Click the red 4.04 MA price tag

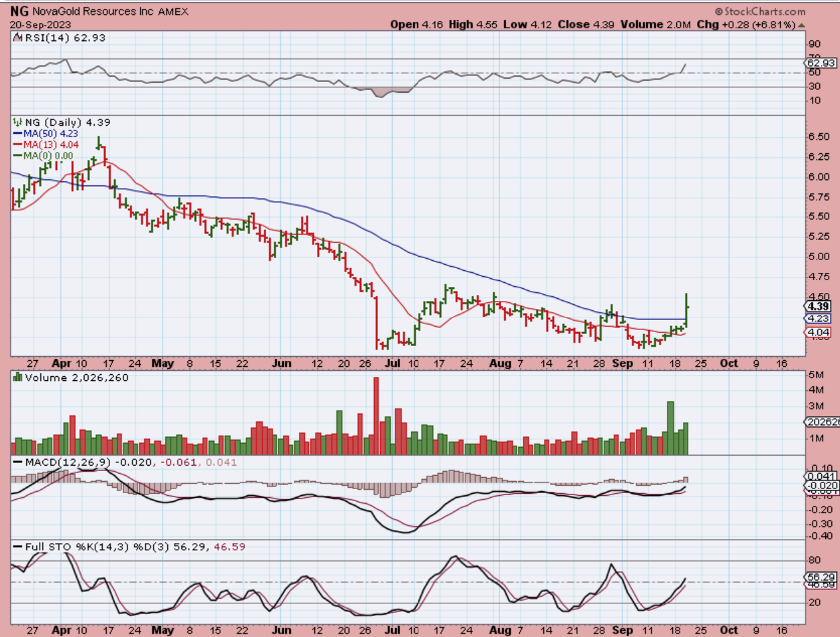[x=817, y=332]
